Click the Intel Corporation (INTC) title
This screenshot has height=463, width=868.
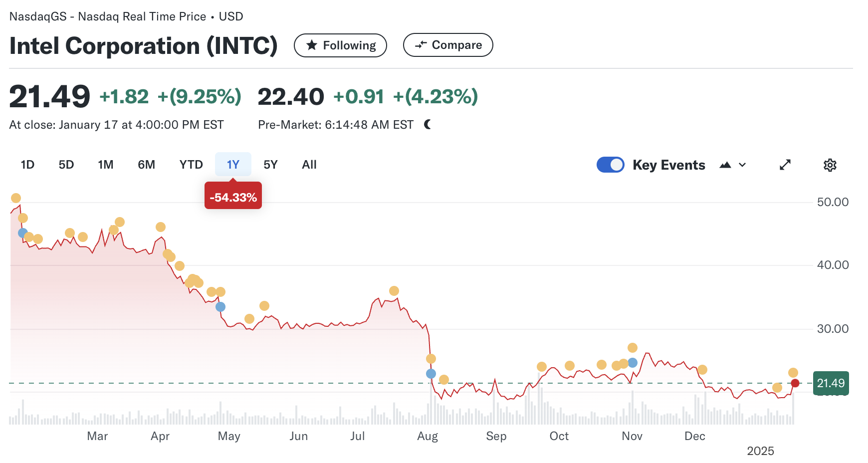point(143,46)
